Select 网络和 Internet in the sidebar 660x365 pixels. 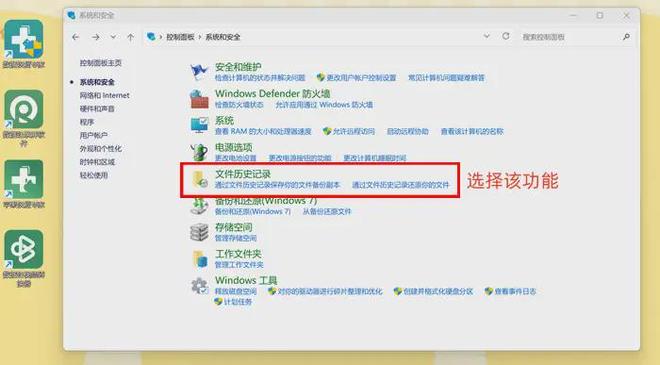104,96
